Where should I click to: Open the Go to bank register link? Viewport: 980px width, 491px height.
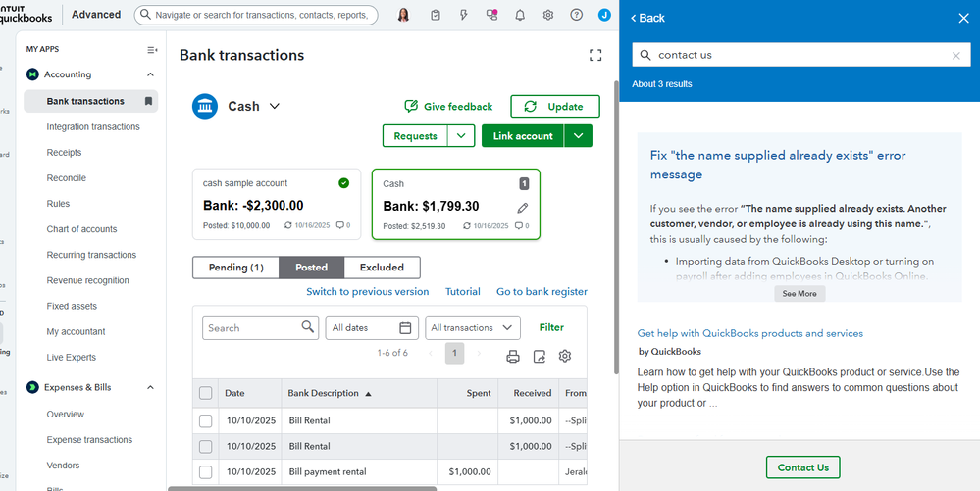click(542, 292)
